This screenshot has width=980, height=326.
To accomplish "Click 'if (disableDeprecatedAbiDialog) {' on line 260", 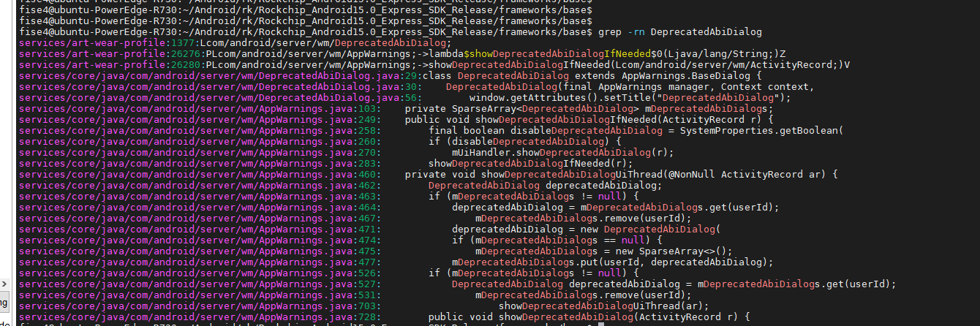I will pyautogui.click(x=525, y=142).
